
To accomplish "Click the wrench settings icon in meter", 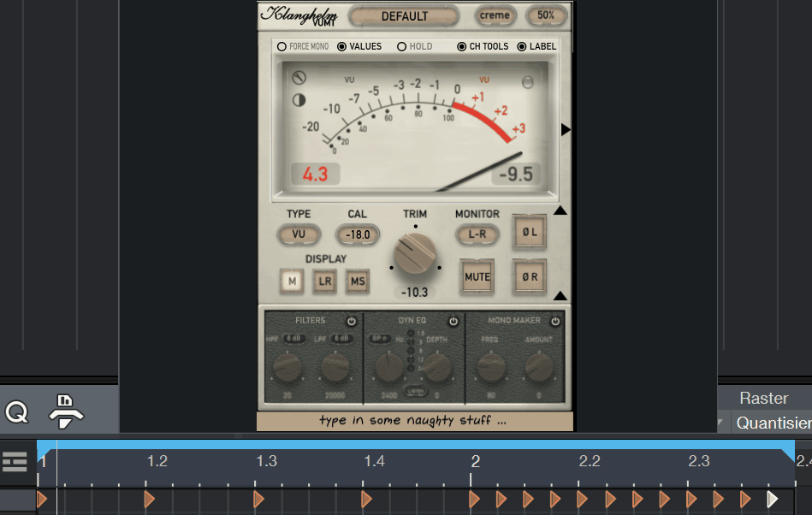I will click(299, 79).
